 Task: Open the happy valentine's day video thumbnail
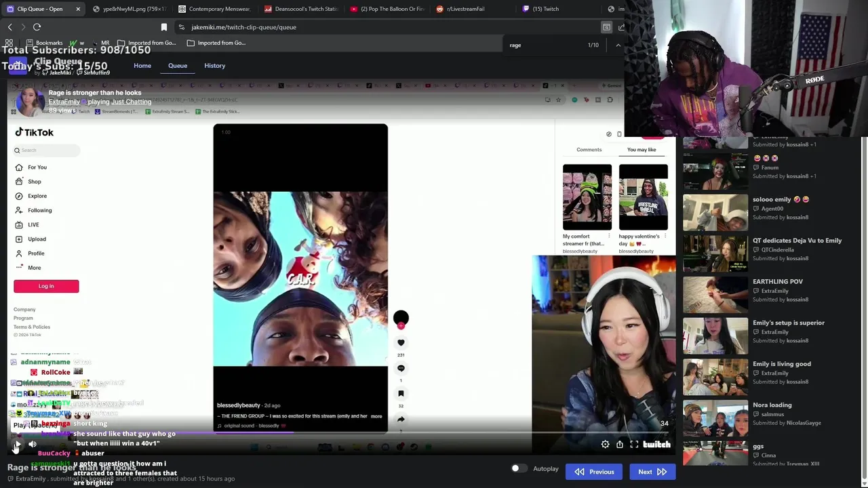point(644,197)
